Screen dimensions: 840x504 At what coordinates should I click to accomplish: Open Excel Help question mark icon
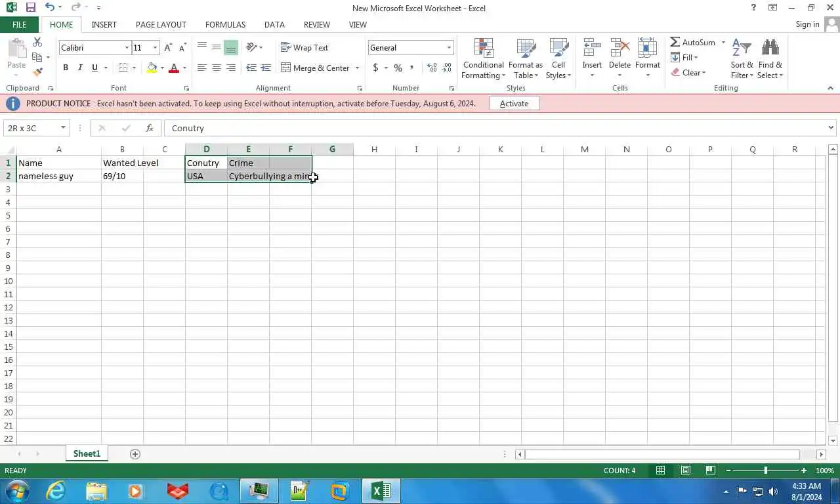pos(753,8)
